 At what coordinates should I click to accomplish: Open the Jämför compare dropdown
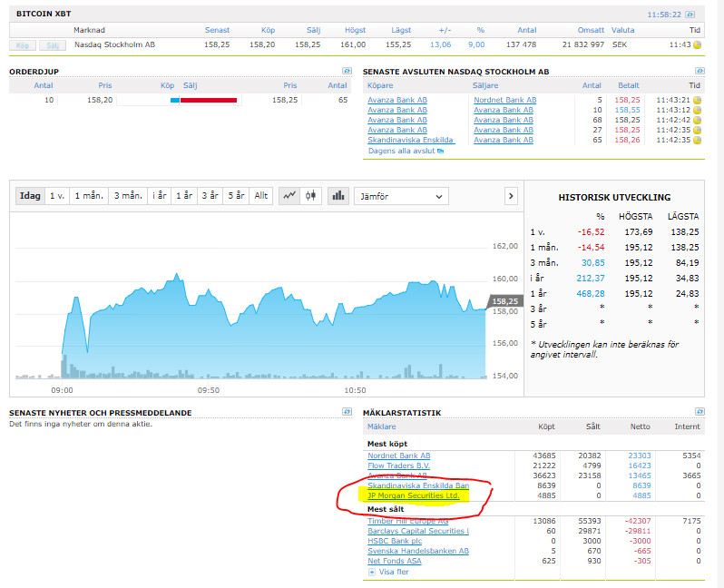click(x=401, y=196)
